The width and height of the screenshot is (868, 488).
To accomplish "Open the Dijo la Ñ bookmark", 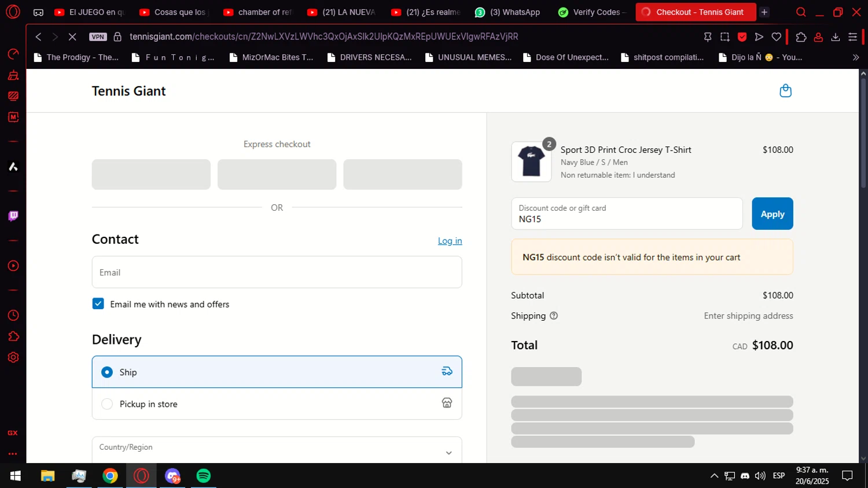I will [x=760, y=57].
